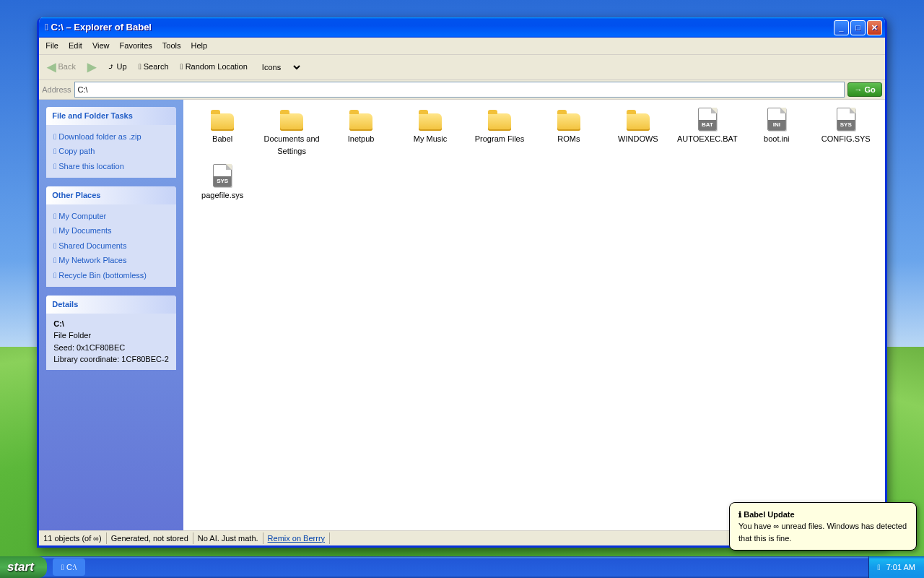The width and height of the screenshot is (924, 578).
Task: Open the Search toolbar button
Action: point(154,66)
